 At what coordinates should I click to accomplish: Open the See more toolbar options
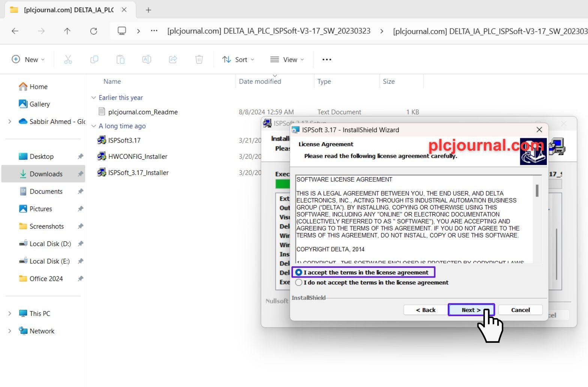pos(327,60)
